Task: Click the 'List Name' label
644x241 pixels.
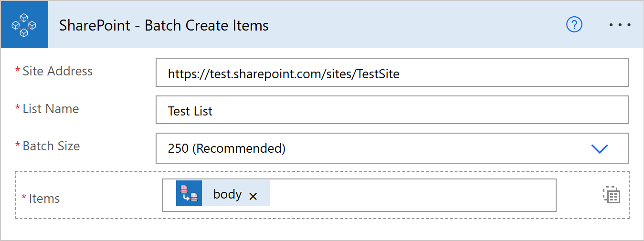Action: (51, 109)
